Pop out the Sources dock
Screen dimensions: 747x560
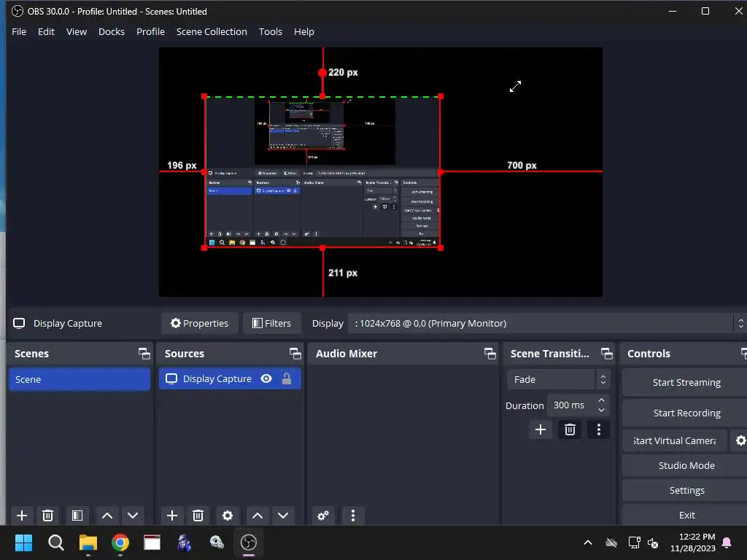point(295,354)
